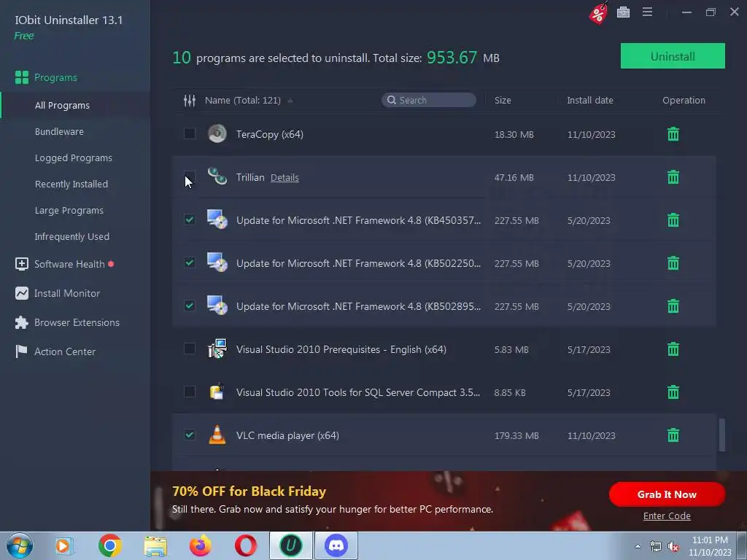The width and height of the screenshot is (747, 560).
Task: Open the Bundleware list
Action: point(59,131)
